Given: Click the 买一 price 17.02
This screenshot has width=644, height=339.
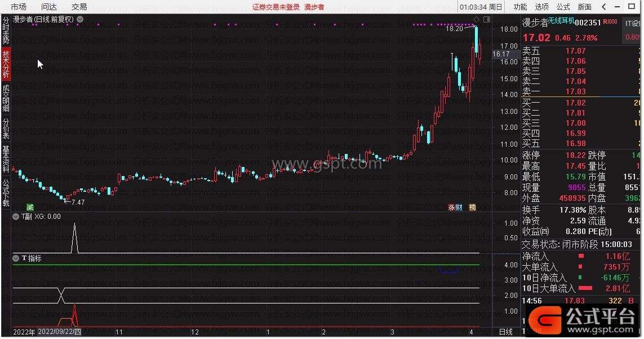Looking at the screenshot, I should tap(575, 103).
